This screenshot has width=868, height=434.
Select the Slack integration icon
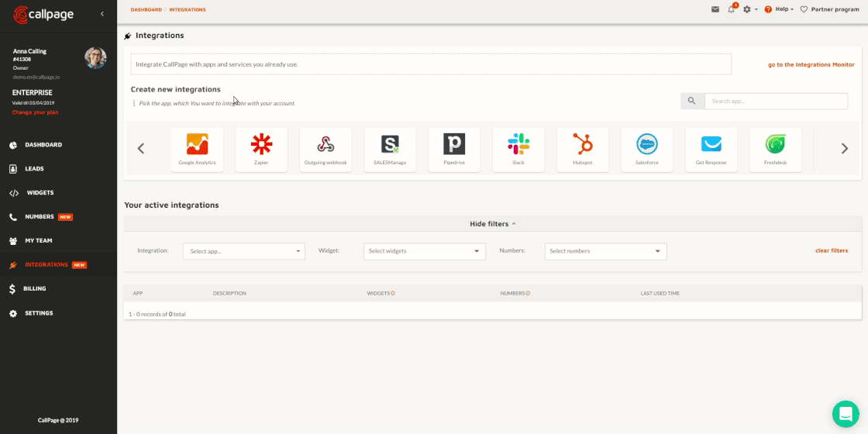coord(518,149)
